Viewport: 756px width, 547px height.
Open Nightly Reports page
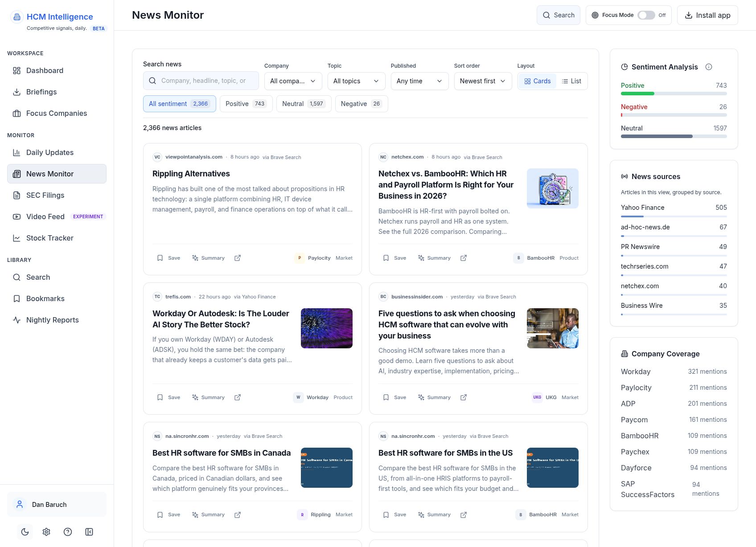(57, 320)
